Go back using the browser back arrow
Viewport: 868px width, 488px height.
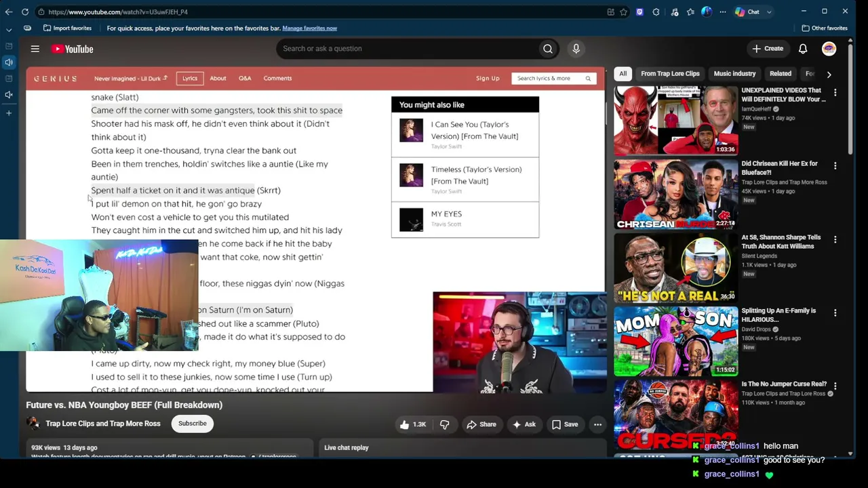click(x=9, y=12)
